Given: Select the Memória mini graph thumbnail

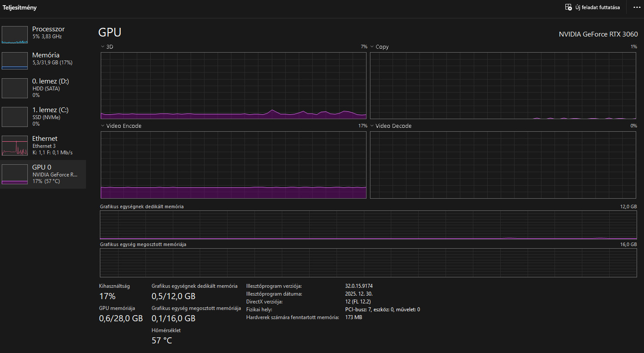Looking at the screenshot, I should pyautogui.click(x=15, y=60).
